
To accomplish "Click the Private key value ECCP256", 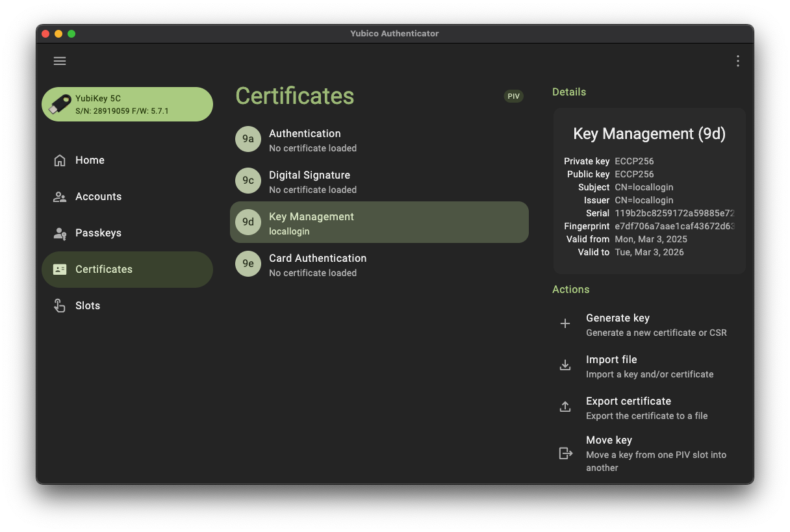I will pyautogui.click(x=634, y=161).
